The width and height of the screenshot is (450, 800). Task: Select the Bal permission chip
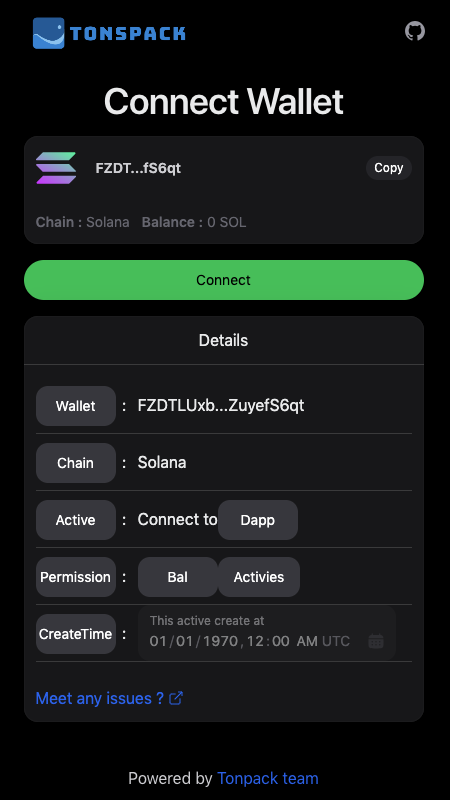click(x=178, y=577)
